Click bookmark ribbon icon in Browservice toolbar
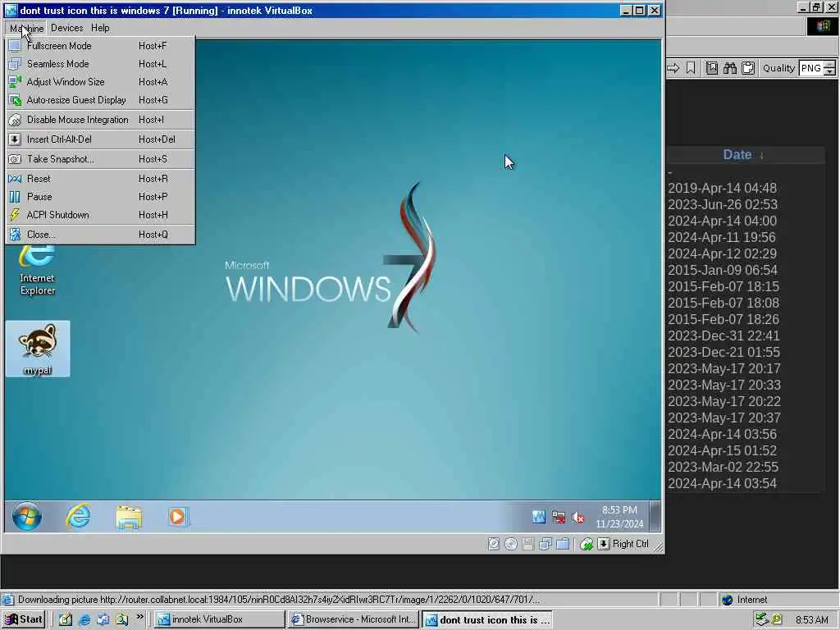Screen dimensions: 840x630 tap(691, 68)
